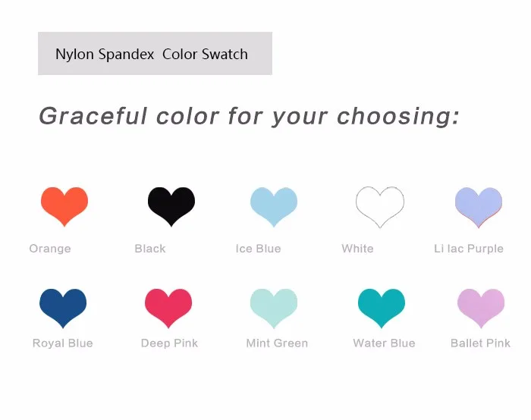Click the Water Blue text label
This screenshot has width=531, height=420.
point(384,343)
